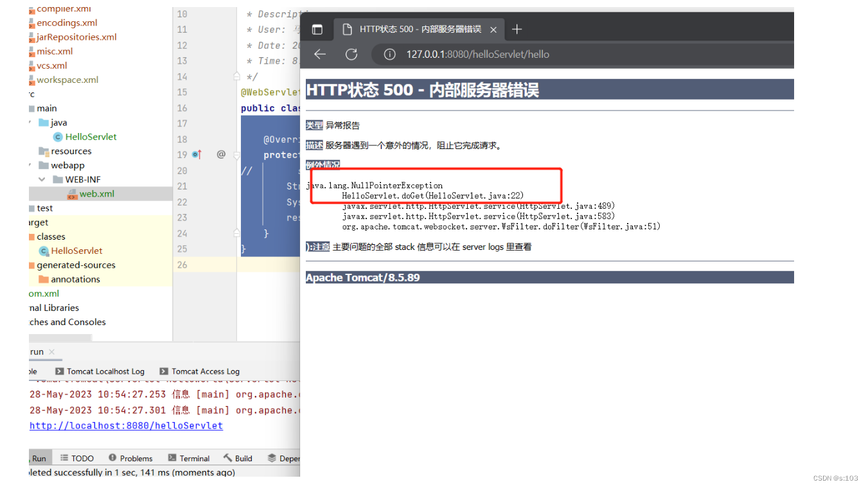Go back in the browser
This screenshot has width=868, height=487.
click(320, 55)
